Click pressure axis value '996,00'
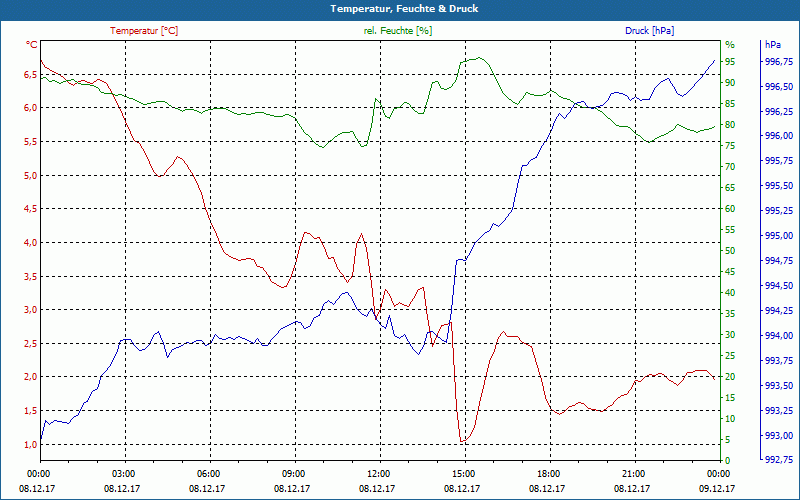The height and width of the screenshot is (500, 800). pos(779,136)
